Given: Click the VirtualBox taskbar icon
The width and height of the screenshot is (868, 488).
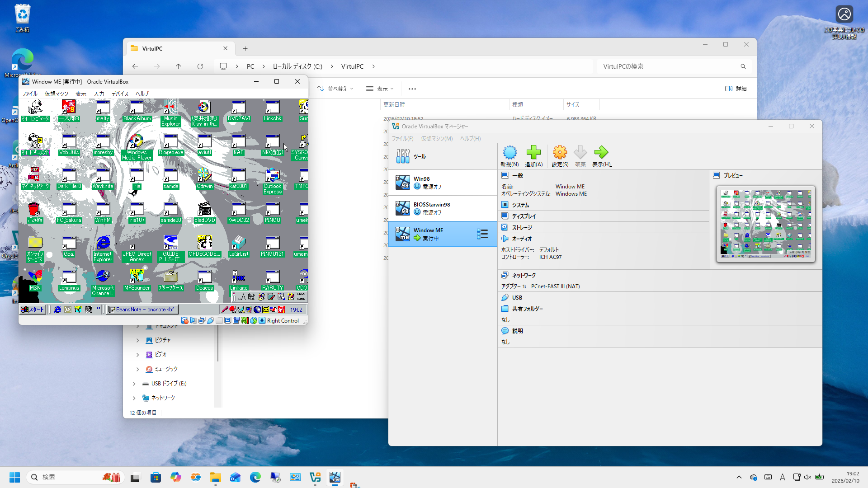Looking at the screenshot, I should [315, 477].
